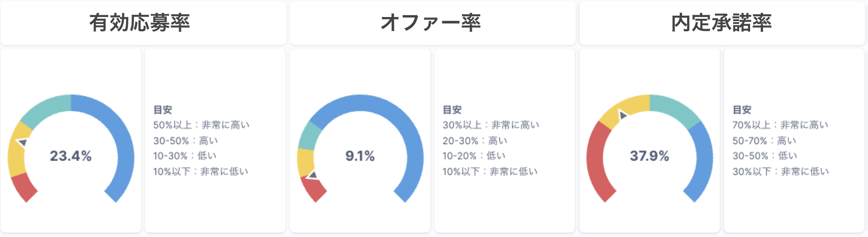Screen dimensions: 868x237
Task: Select the 有効応募率 header card
Action: pyautogui.click(x=143, y=23)
